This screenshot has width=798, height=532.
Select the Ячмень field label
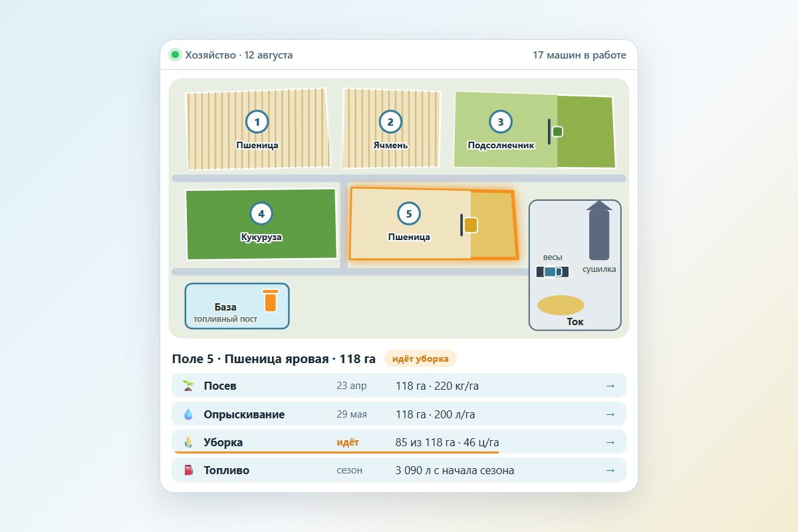pos(390,145)
